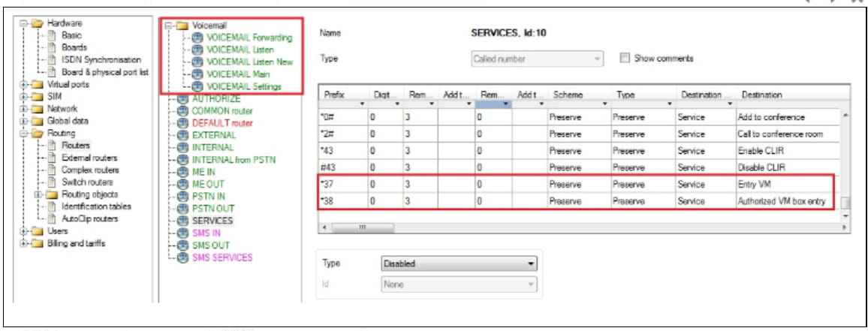Click the VOICEMAIL Forwarding router icon
The height and width of the screenshot is (331, 868).
(x=197, y=38)
